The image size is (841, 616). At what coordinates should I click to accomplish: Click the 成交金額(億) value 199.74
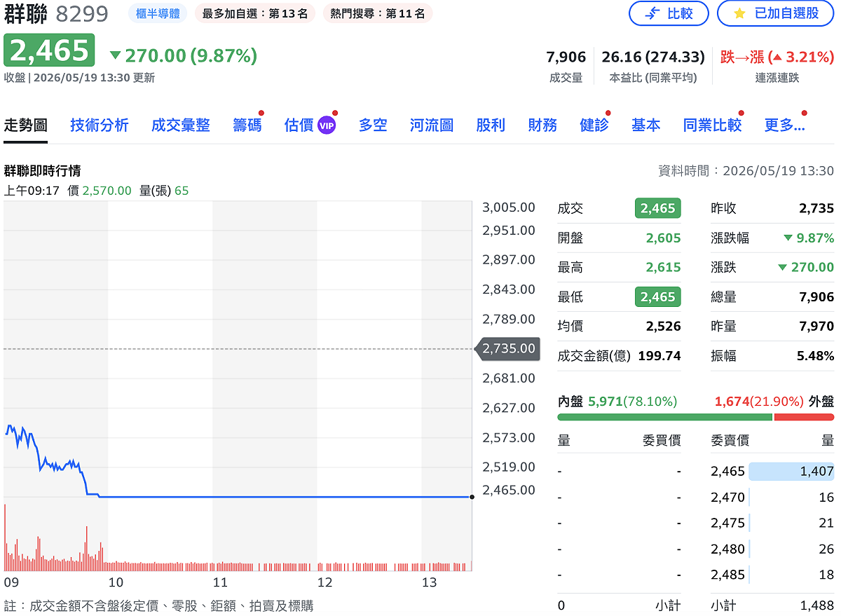659,356
